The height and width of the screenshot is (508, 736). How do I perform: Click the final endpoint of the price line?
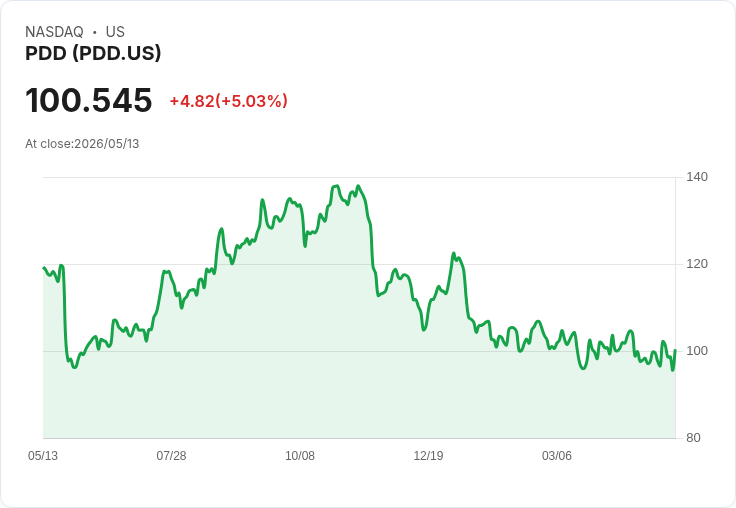675,350
